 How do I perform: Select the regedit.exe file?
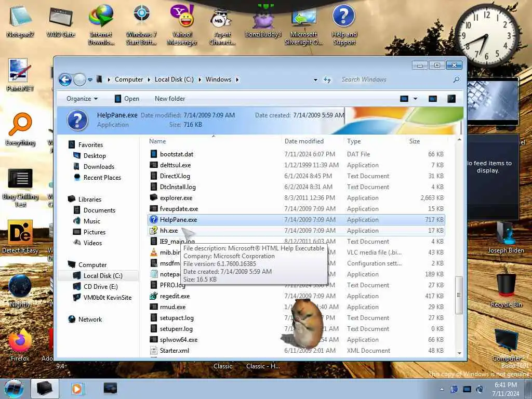tap(296, 296)
